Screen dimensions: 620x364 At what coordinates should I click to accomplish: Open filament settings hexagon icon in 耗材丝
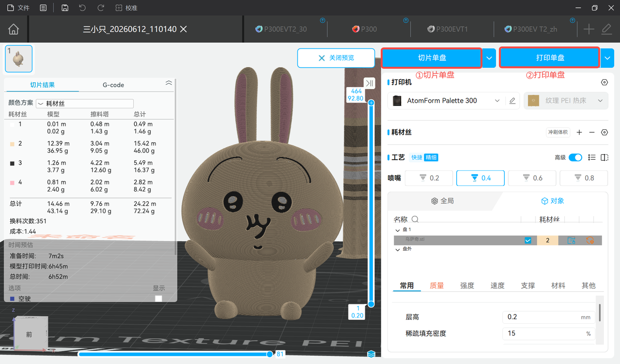click(x=604, y=132)
